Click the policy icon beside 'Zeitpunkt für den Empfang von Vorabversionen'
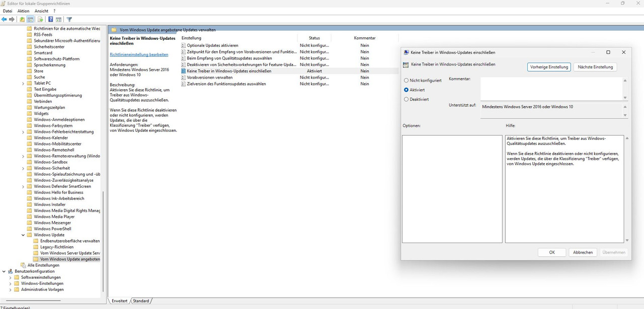This screenshot has width=644, height=309. click(183, 52)
